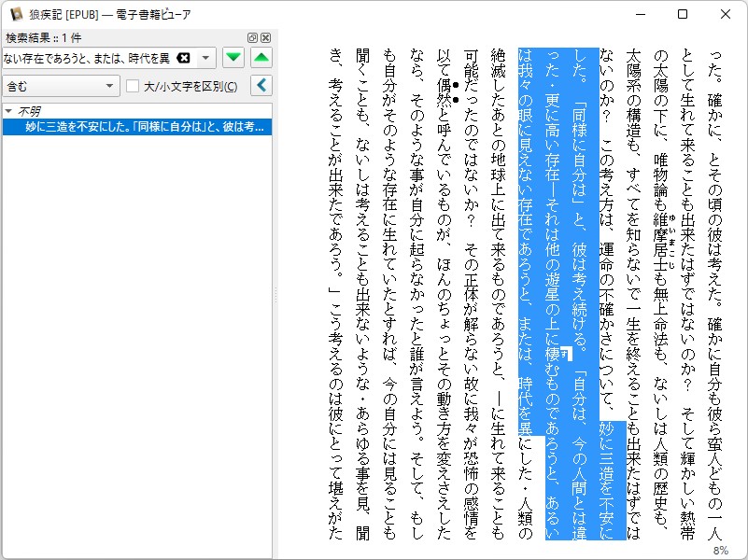Maximize the viewer window
Viewport: 748px width, 560px height.
pyautogui.click(x=683, y=14)
